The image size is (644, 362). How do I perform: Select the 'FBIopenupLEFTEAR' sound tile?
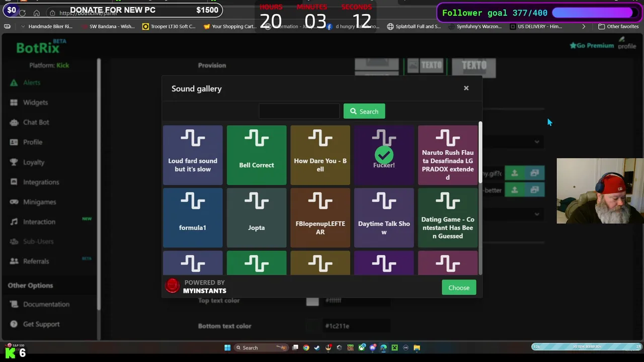[320, 218]
